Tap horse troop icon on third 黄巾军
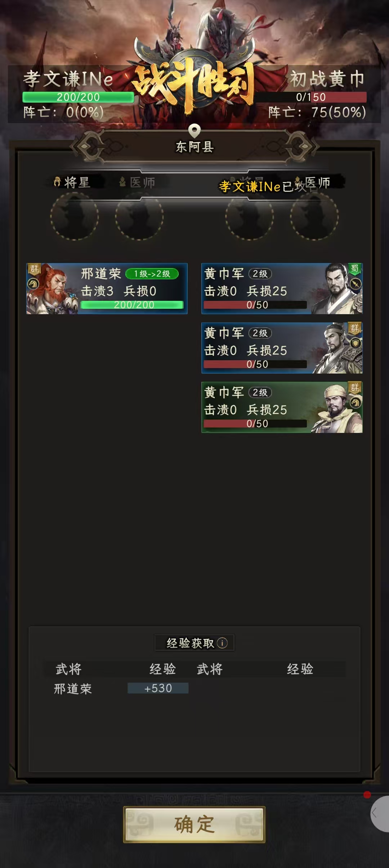 tap(356, 403)
